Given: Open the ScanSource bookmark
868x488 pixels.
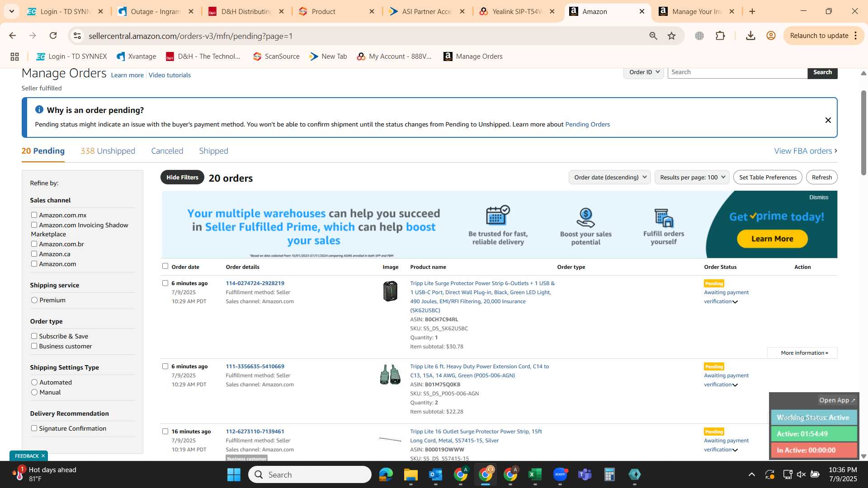Looking at the screenshot, I should (276, 56).
